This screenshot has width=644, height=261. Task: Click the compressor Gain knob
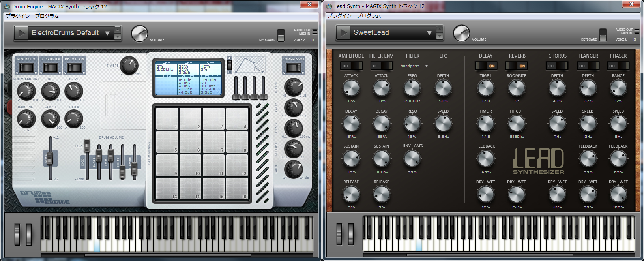294,169
